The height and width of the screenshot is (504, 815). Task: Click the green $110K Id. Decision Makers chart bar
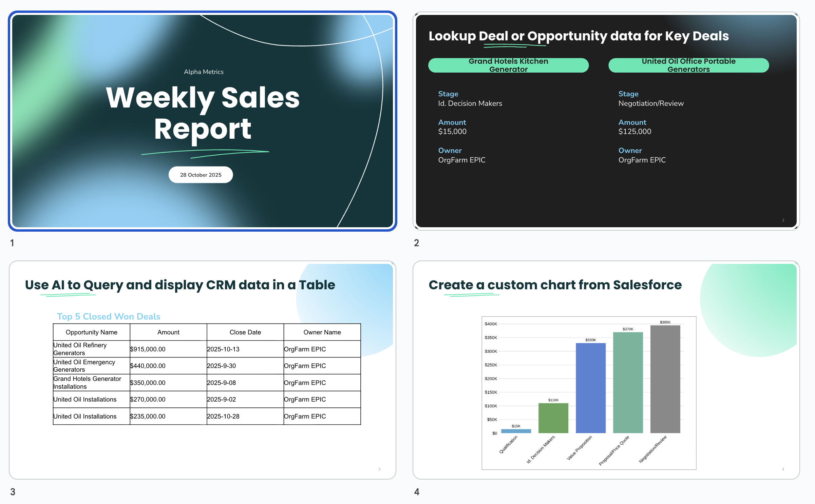click(553, 418)
